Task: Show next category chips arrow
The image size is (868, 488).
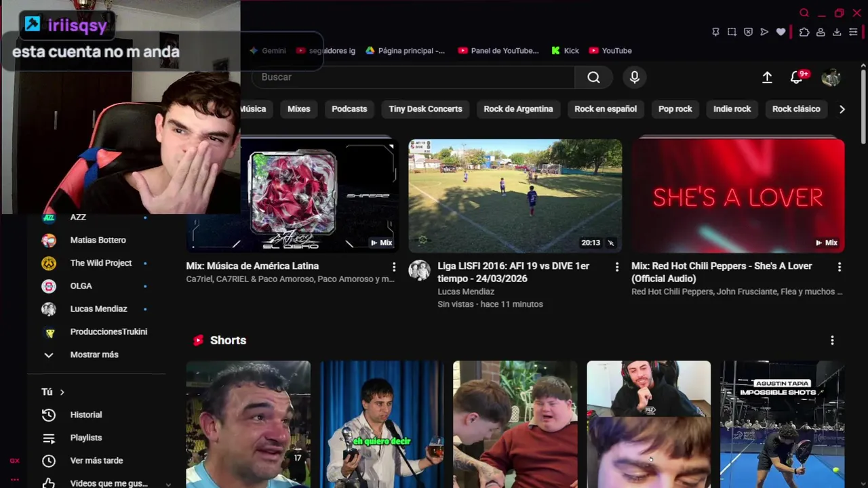Action: (842, 109)
